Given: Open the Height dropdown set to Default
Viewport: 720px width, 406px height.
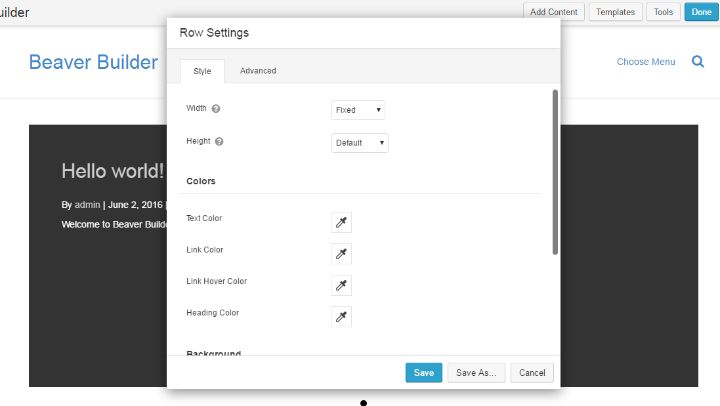Looking at the screenshot, I should 360,143.
